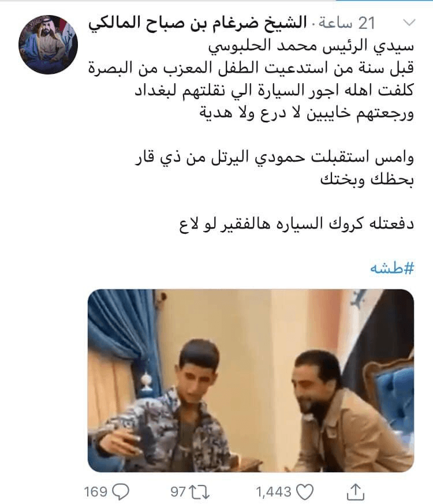View the 169 replies count
433x504 pixels.
tap(95, 492)
